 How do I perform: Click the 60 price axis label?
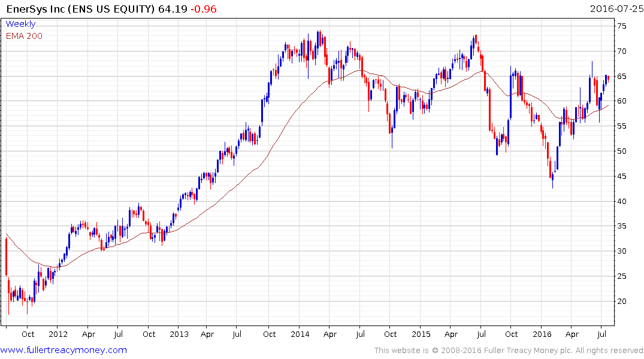click(621, 101)
